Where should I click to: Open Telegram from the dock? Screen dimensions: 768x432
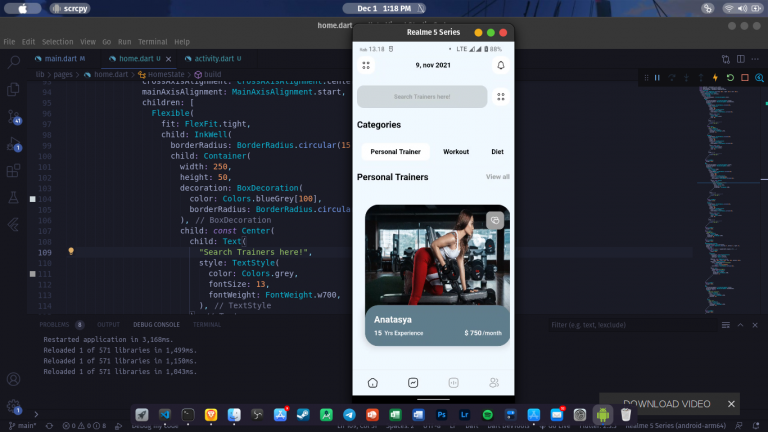(x=349, y=415)
